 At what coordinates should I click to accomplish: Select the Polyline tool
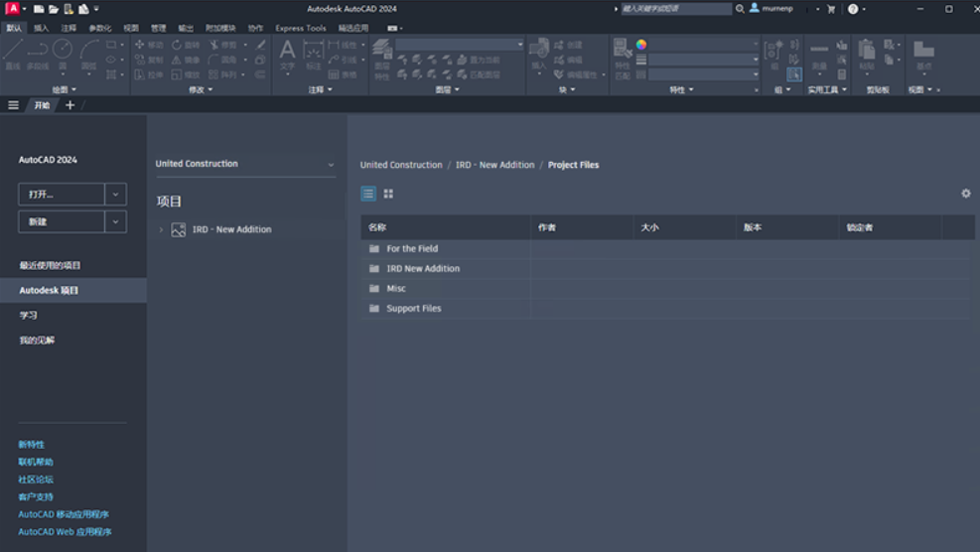(38, 54)
